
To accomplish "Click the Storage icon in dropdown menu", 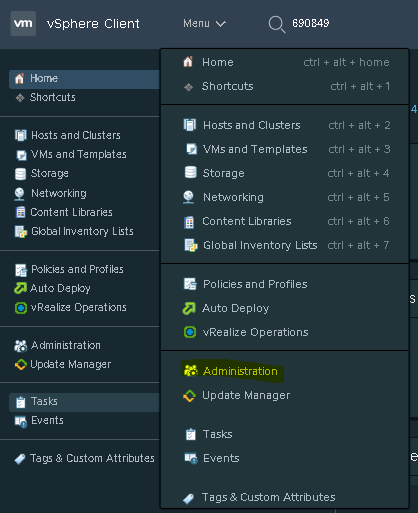I will click(x=191, y=173).
